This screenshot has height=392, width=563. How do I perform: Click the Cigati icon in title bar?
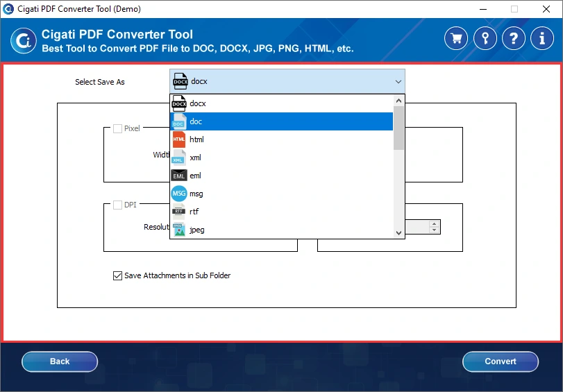tap(8, 8)
